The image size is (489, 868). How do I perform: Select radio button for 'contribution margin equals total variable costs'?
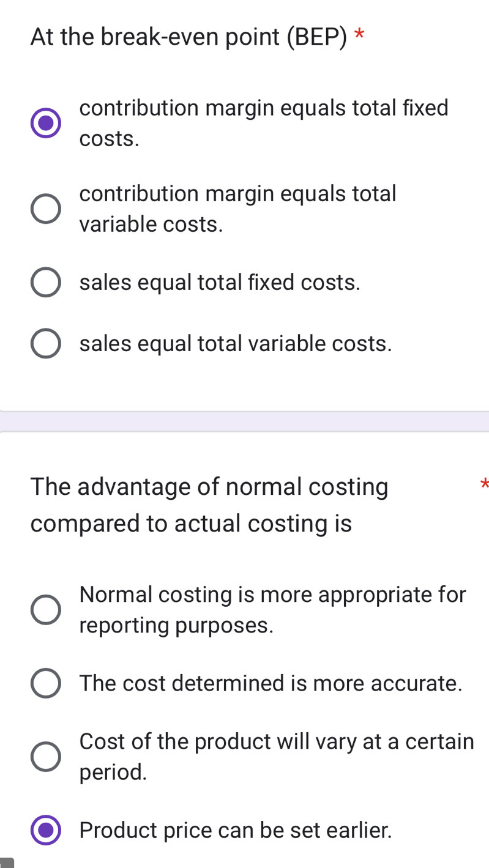(46, 209)
